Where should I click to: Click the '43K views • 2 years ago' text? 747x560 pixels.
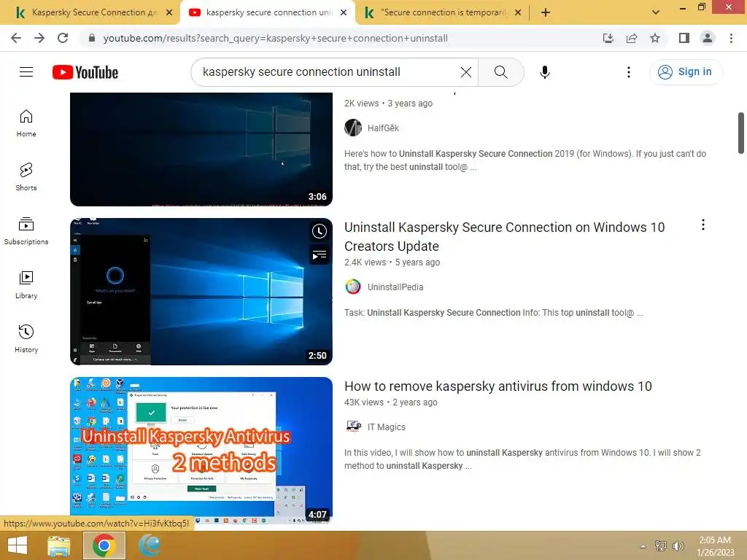(x=391, y=402)
